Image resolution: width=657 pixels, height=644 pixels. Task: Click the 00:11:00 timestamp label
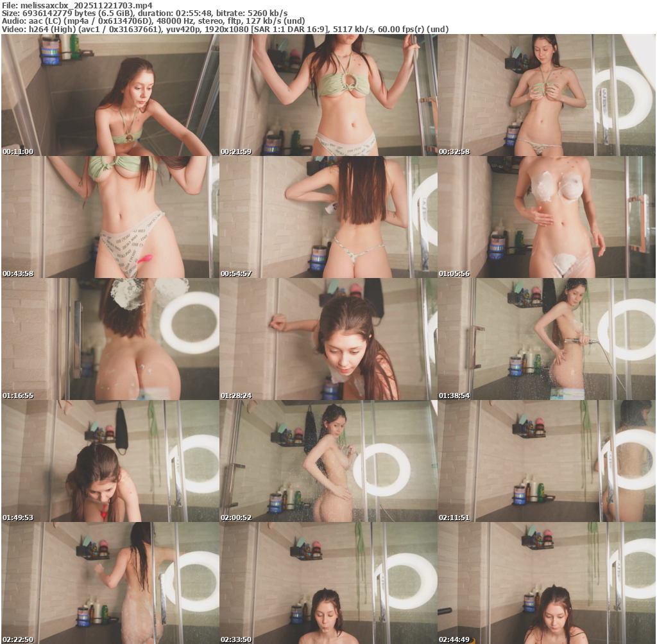[18, 152]
